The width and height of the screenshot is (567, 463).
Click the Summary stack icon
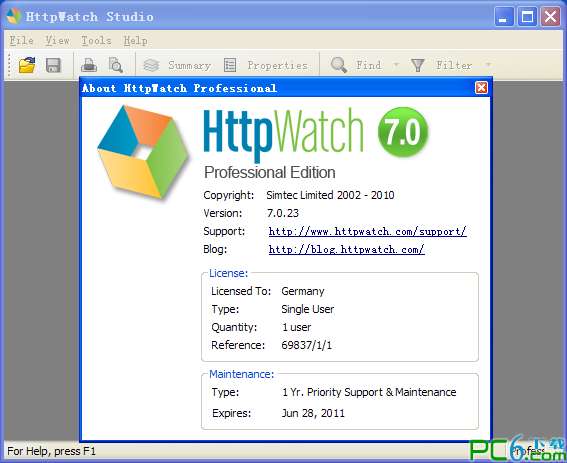(x=151, y=65)
